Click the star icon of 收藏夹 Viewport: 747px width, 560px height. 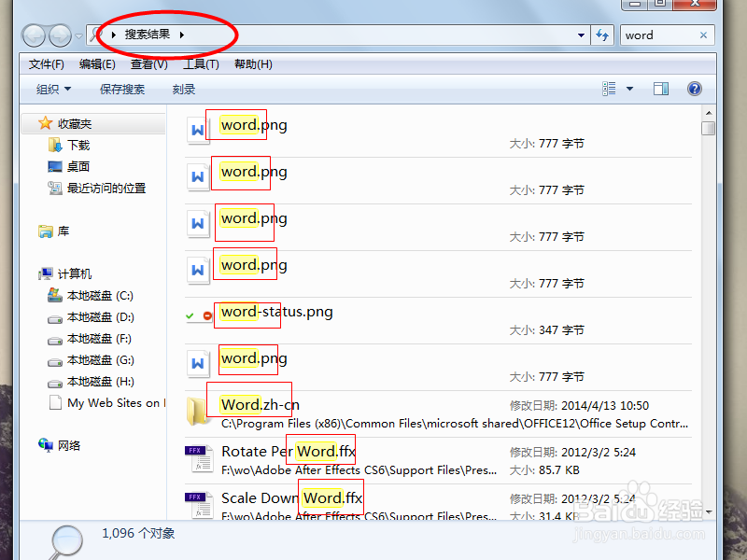[45, 123]
